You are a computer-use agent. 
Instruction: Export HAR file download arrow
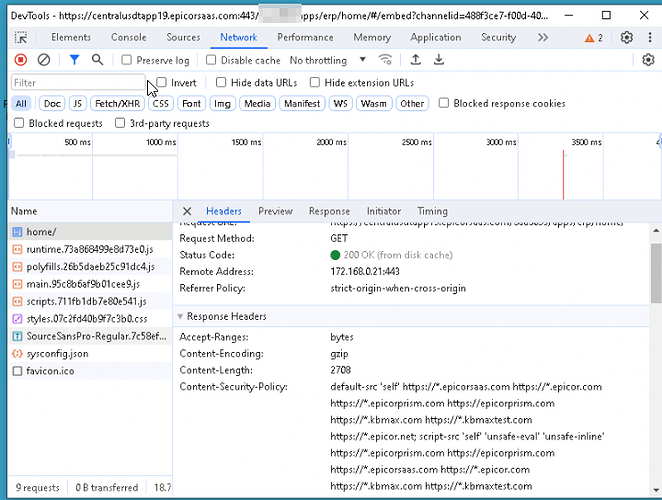tap(439, 60)
